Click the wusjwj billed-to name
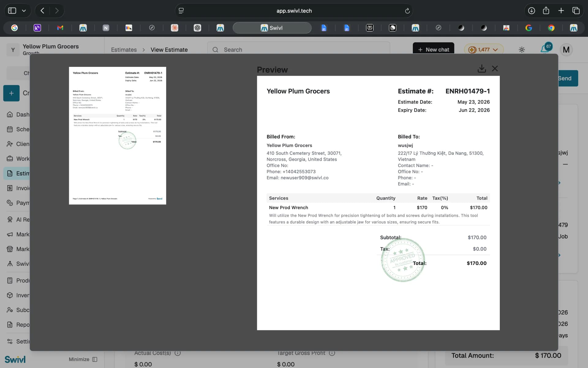588x368 pixels. coord(405,145)
